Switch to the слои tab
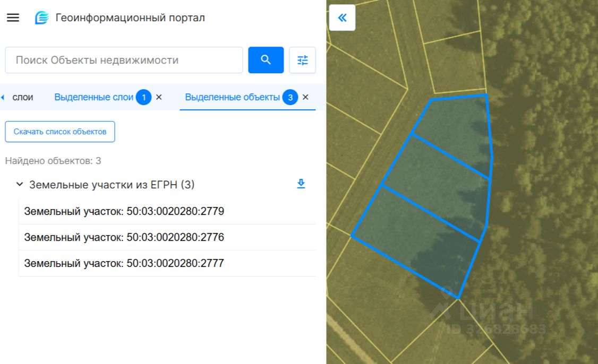This screenshot has width=598, height=364. pyautogui.click(x=22, y=97)
